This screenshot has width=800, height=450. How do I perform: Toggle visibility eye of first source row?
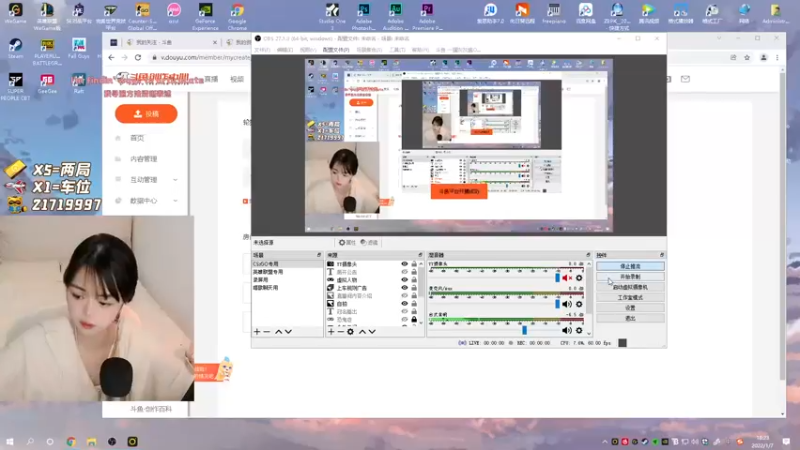[x=405, y=264]
